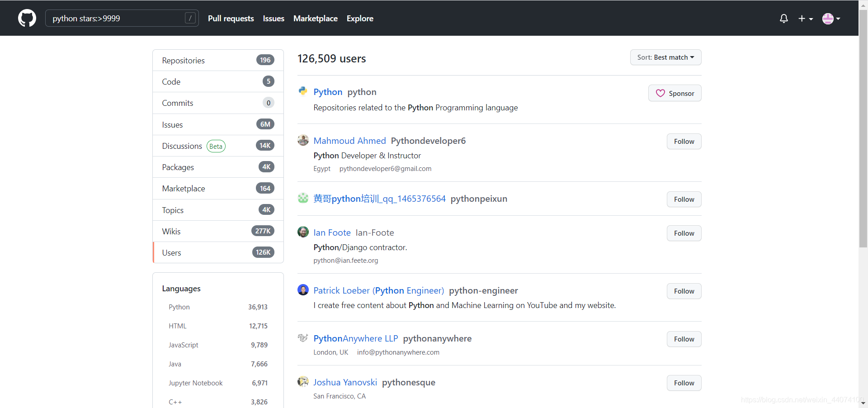This screenshot has width=868, height=408.
Task: Click Mahmoud Ahmed's avatar
Action: 303,140
